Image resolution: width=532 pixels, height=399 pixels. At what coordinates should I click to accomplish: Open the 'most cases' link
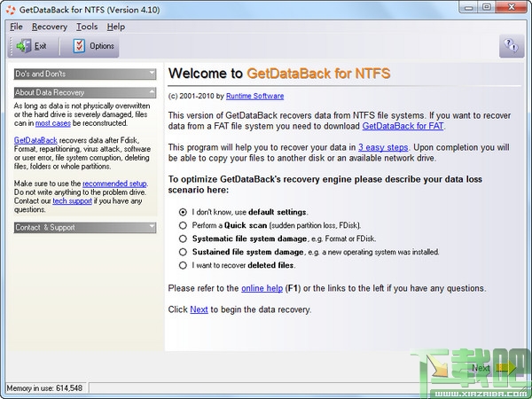53,123
